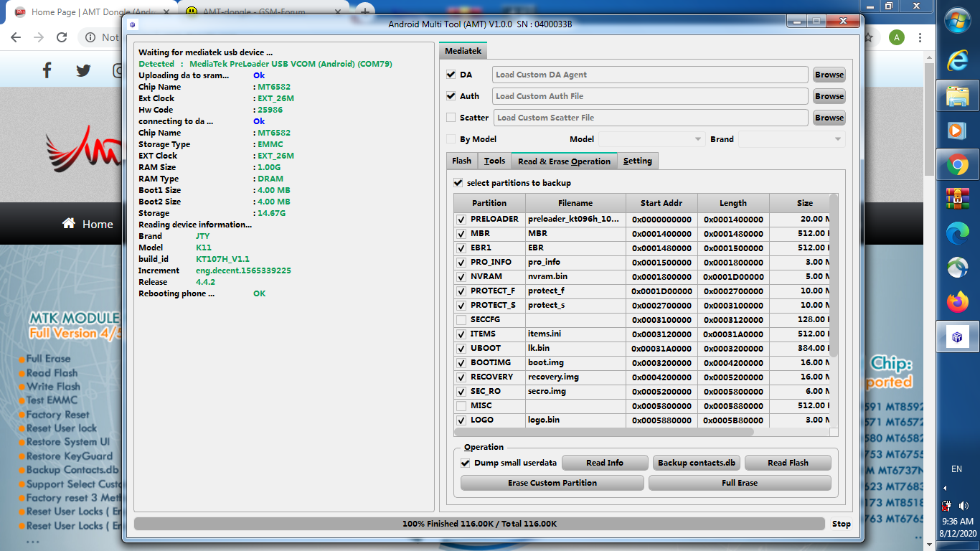The width and height of the screenshot is (980, 551).
Task: Go back in the Chrome browser
Action: (x=16, y=37)
